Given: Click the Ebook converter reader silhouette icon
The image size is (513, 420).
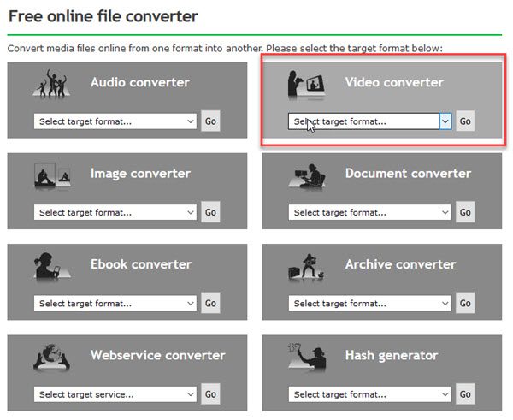Looking at the screenshot, I should 51,266.
